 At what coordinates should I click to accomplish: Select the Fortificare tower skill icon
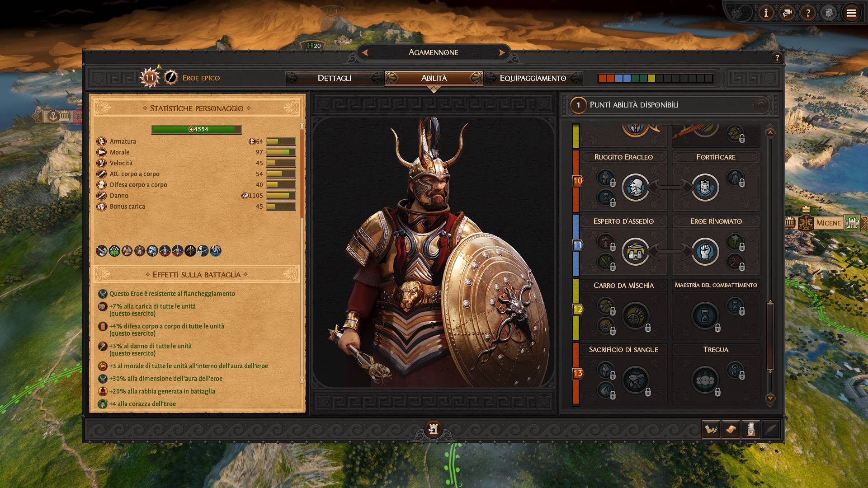pos(705,188)
